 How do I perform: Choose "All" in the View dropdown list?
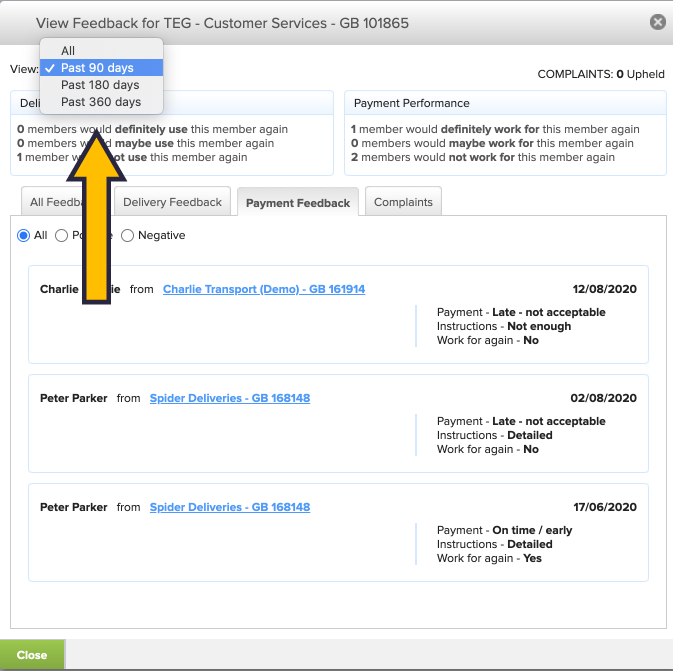pyautogui.click(x=68, y=51)
